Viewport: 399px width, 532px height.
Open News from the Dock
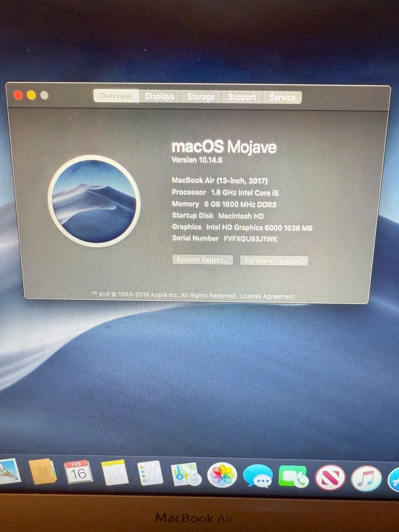tap(330, 477)
